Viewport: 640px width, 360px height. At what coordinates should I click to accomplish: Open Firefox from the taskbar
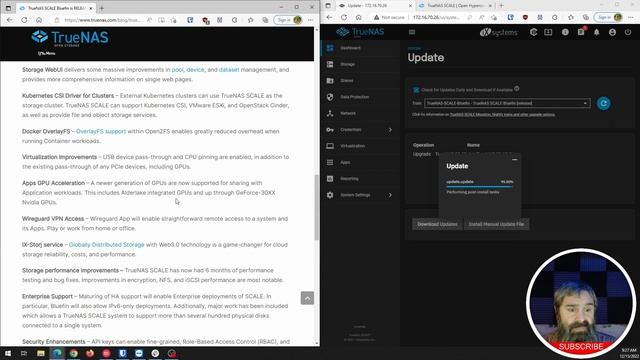click(90, 353)
